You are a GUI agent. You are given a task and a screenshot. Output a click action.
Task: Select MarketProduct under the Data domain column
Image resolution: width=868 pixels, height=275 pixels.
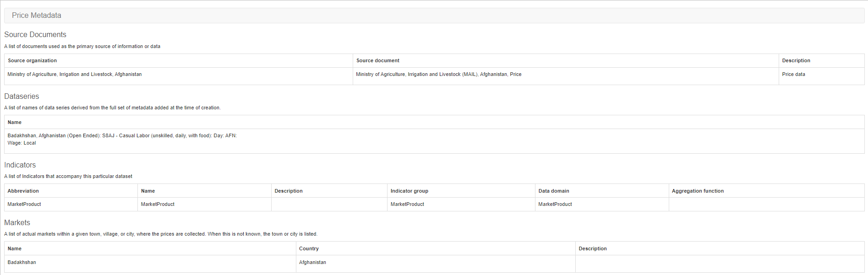(x=555, y=204)
